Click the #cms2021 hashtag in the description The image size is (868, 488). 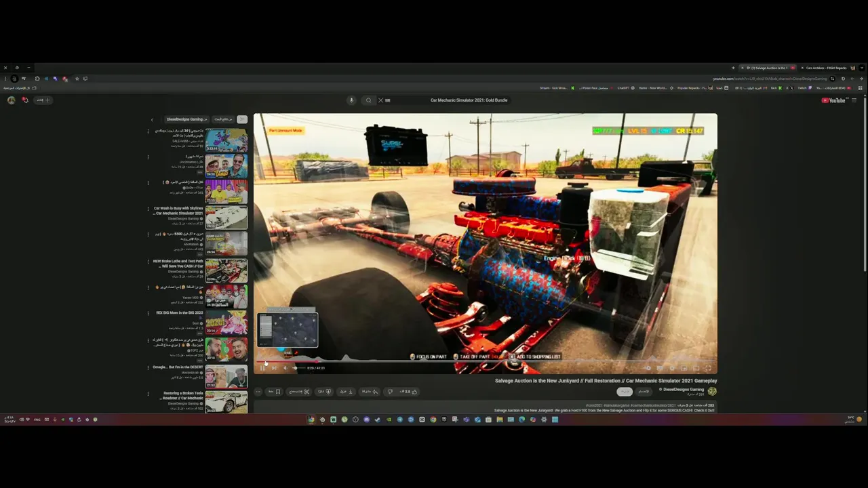[x=594, y=405]
